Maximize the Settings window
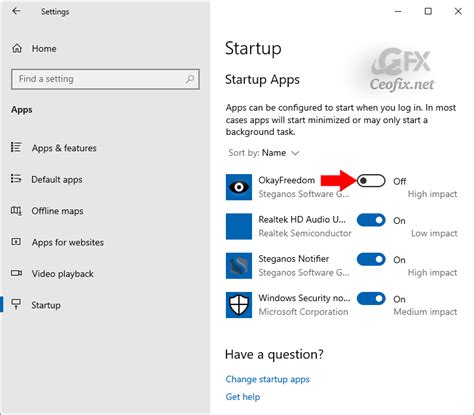The width and height of the screenshot is (474, 415). click(x=428, y=11)
